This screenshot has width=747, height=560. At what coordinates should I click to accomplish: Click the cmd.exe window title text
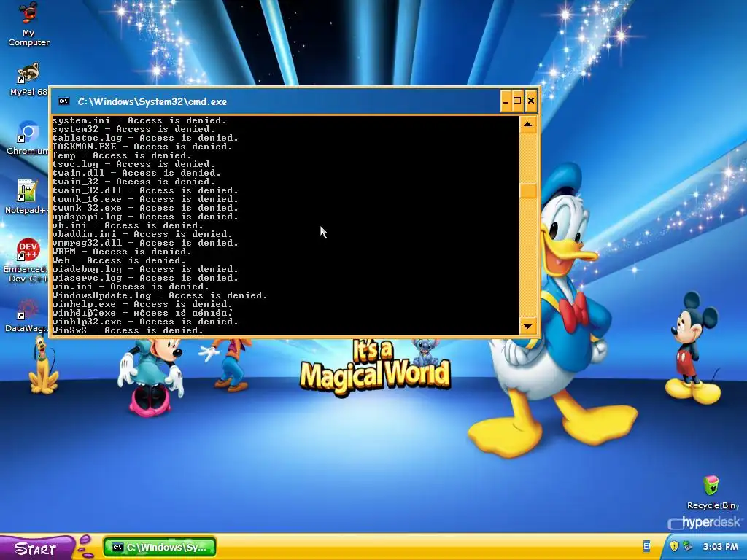point(152,101)
